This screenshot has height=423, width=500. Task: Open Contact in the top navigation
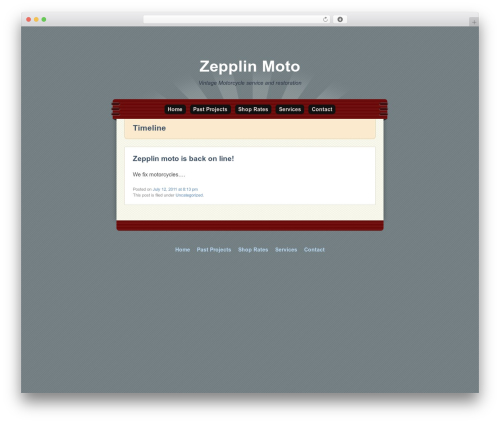click(x=322, y=109)
